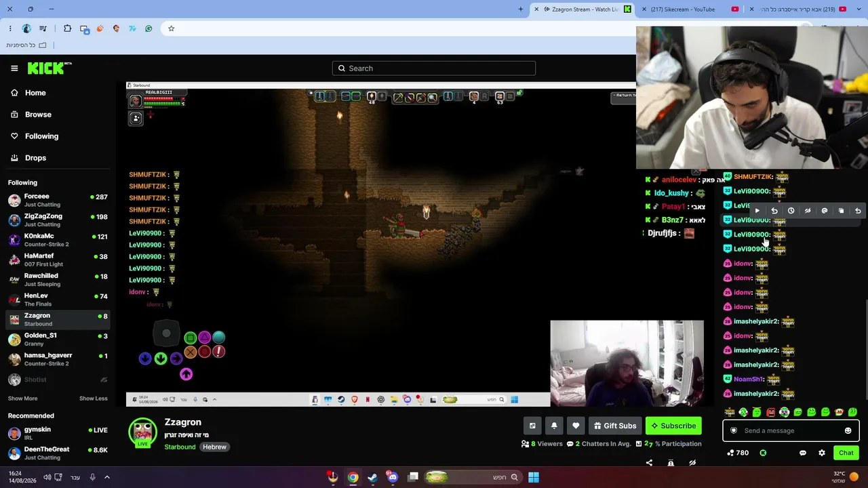The image size is (868, 488).
Task: Open Zzagron's channel avatar
Action: pyautogui.click(x=142, y=432)
